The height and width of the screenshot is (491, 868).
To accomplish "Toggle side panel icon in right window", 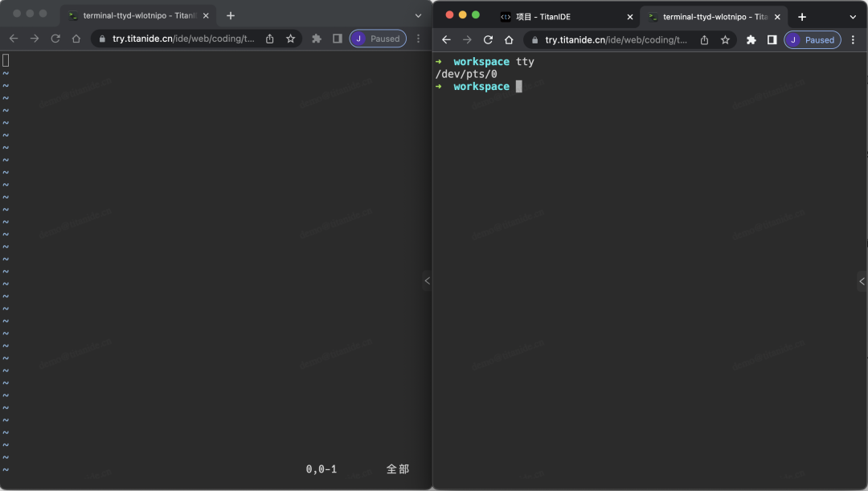I will [x=772, y=40].
